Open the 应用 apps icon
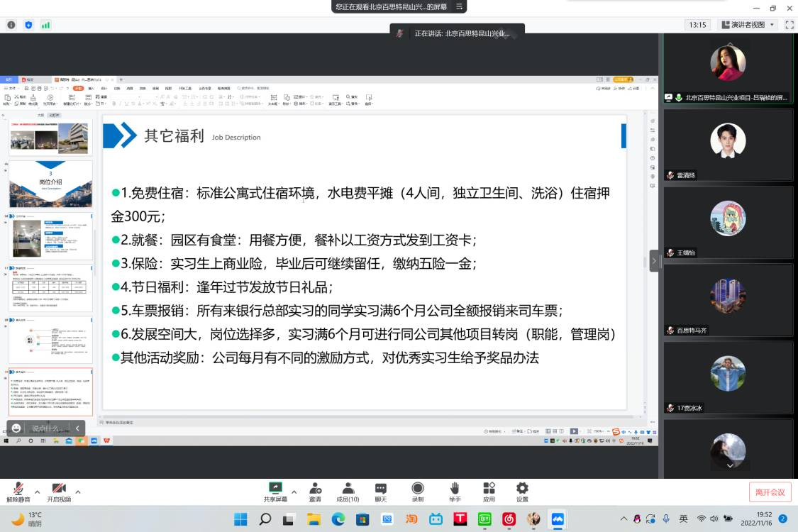Screen dimensions: 798x532 [489, 492]
